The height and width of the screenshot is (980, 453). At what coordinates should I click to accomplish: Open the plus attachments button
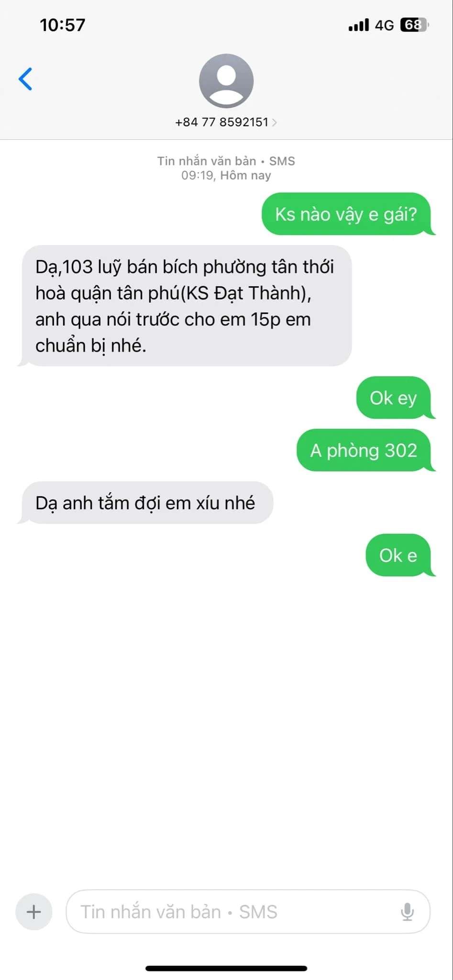33,912
